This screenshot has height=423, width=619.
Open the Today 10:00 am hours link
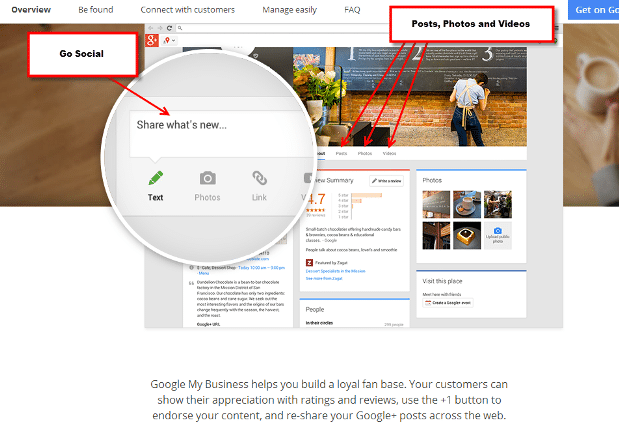[261, 268]
